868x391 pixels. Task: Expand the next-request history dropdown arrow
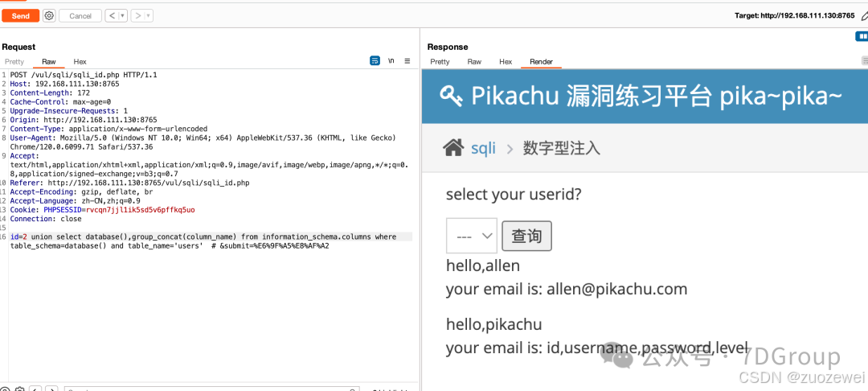point(149,15)
